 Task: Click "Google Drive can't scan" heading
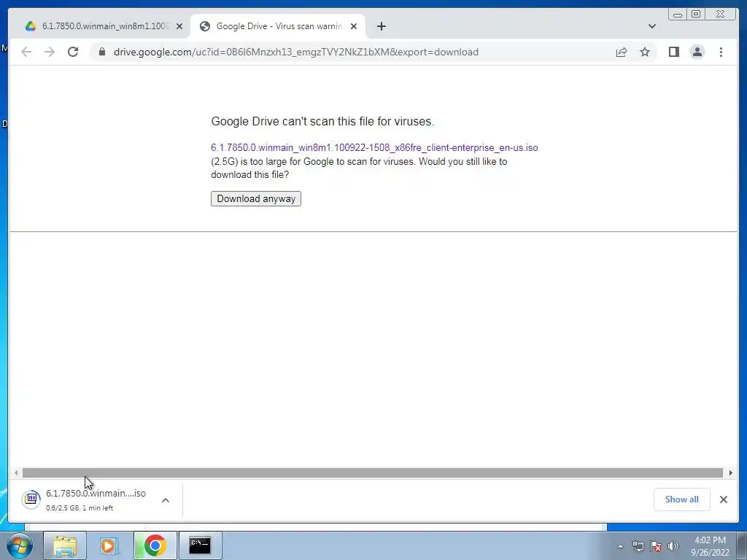click(x=322, y=122)
